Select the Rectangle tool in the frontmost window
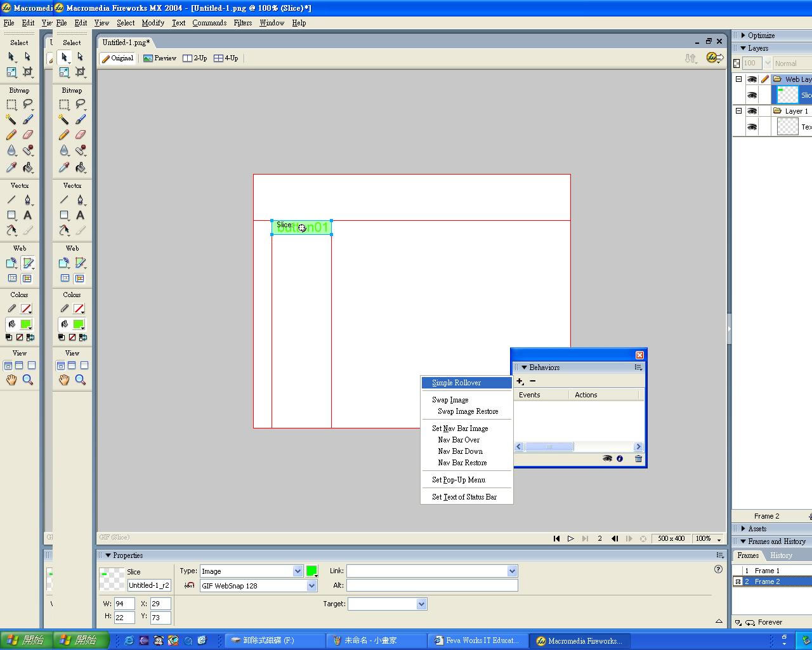This screenshot has height=650, width=812. pyautogui.click(x=64, y=215)
